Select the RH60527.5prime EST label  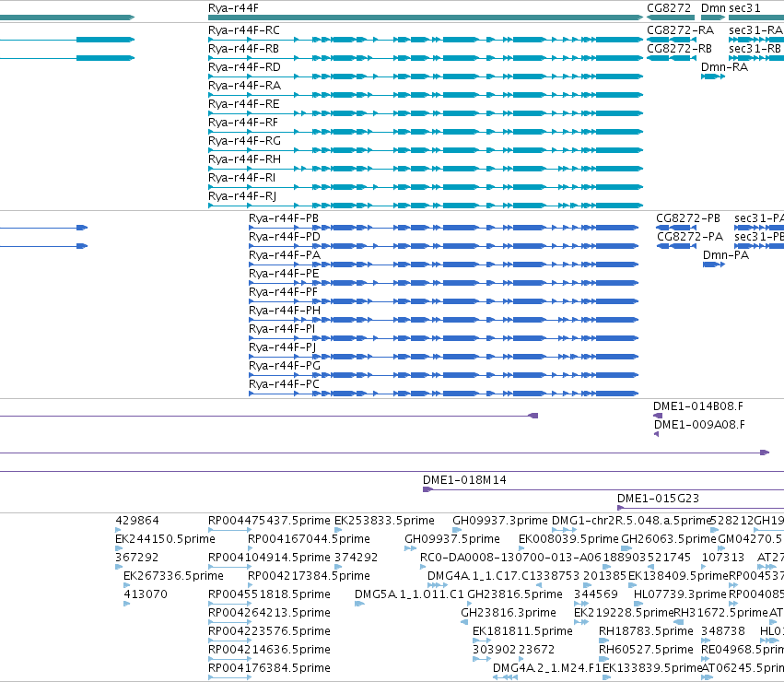click(646, 651)
